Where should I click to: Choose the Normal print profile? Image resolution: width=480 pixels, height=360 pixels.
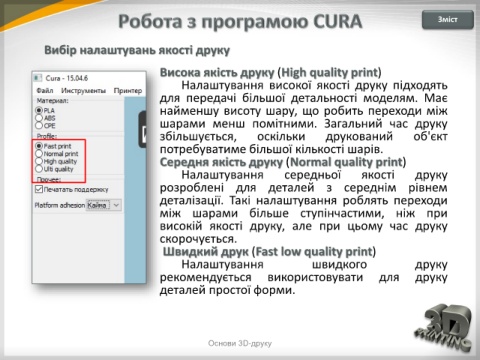39,154
